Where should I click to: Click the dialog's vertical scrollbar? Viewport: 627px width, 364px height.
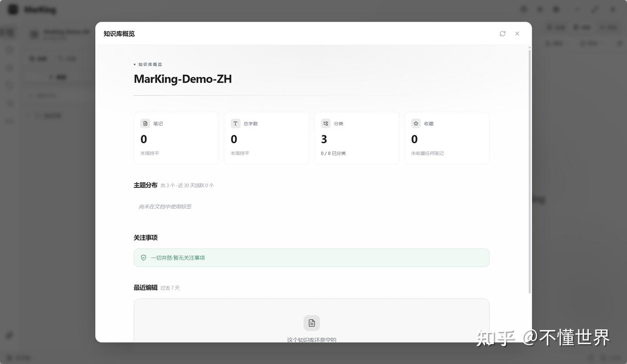(529, 171)
